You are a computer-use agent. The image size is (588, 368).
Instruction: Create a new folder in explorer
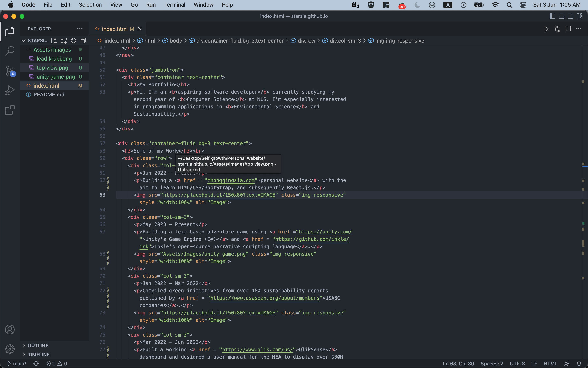click(64, 40)
